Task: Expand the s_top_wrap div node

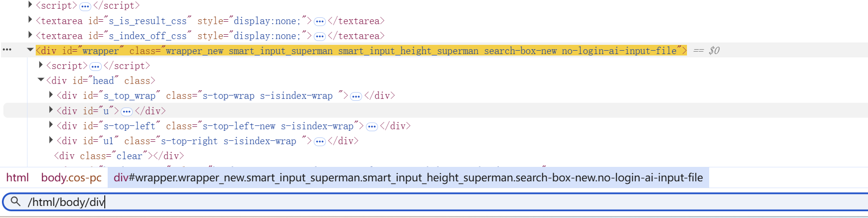Action: tap(51, 95)
